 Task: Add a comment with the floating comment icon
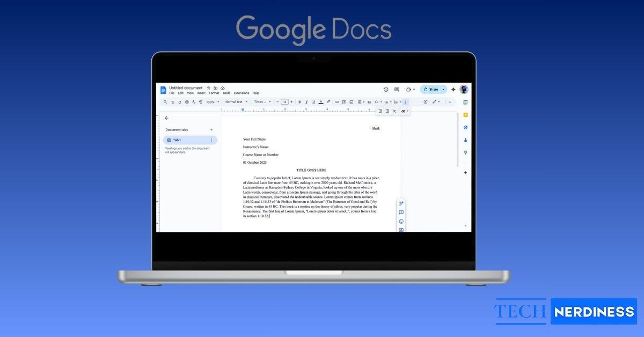point(401,213)
